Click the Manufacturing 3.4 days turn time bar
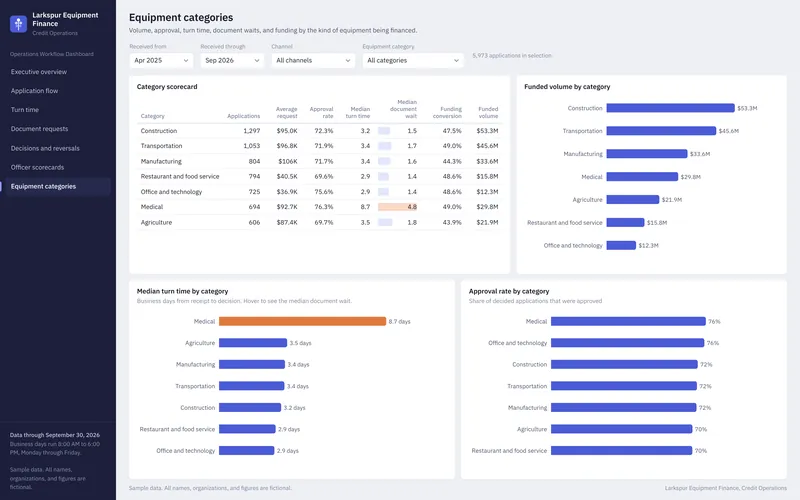The width and height of the screenshot is (800, 500). click(x=252, y=364)
